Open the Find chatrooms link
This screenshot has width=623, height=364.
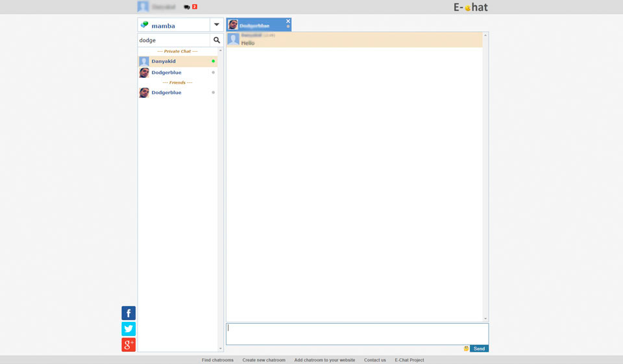[x=217, y=360]
